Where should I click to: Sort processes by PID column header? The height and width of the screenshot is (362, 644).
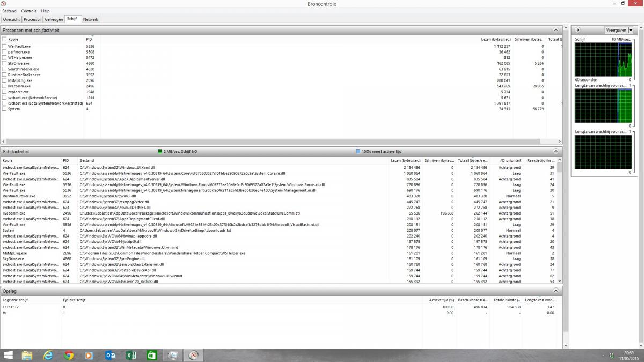[92, 39]
